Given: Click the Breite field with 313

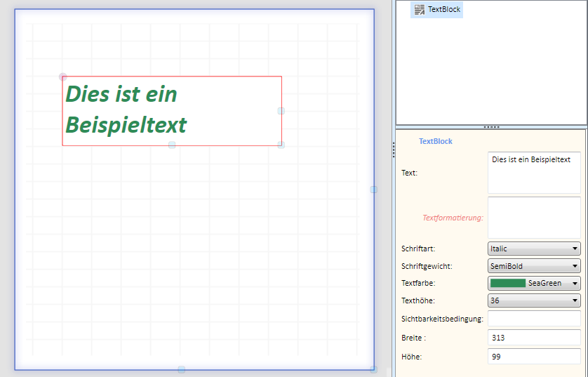Looking at the screenshot, I should (534, 338).
